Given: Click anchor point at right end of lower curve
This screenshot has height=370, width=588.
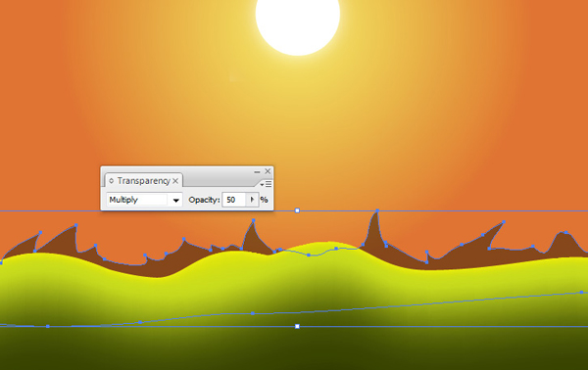Looking at the screenshot, I should pyautogui.click(x=581, y=292).
